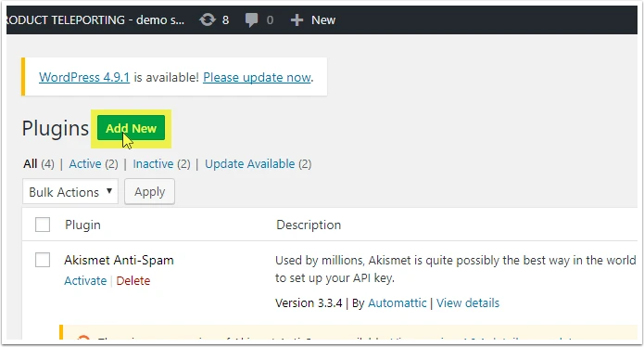Open the comments bubble icon

251,20
